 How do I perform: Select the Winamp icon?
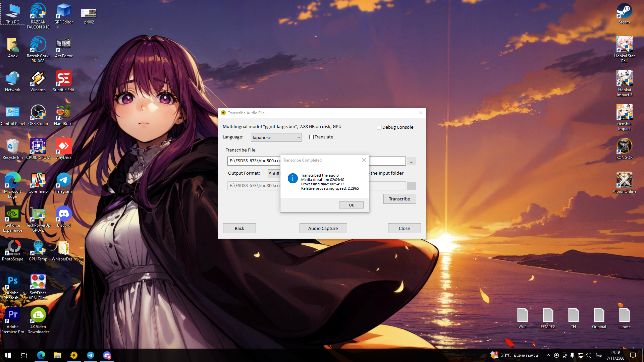pos(38,81)
